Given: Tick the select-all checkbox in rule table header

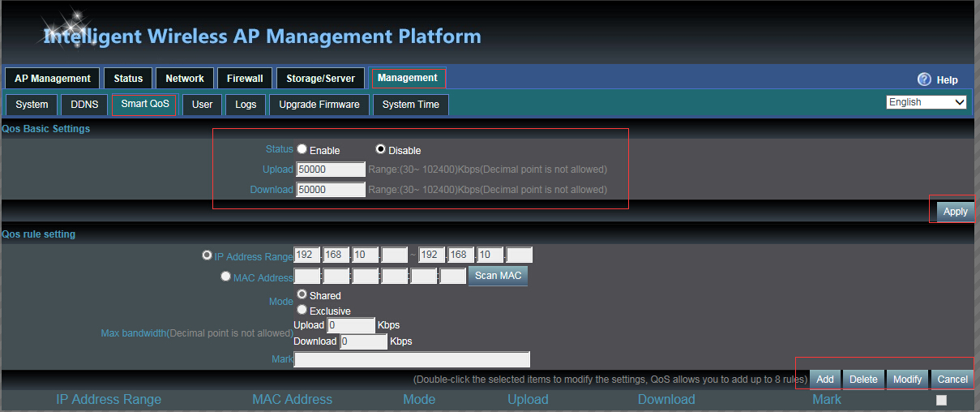Looking at the screenshot, I should click(941, 400).
